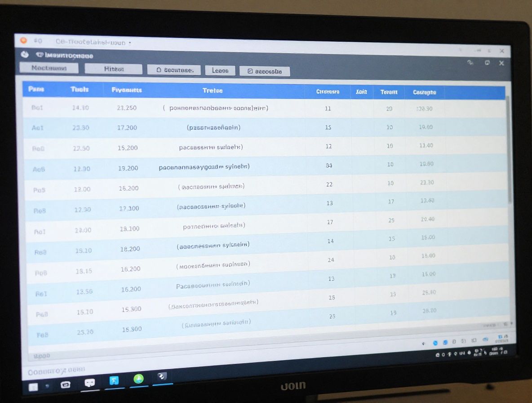Click the app logo icon in the dark header
The width and height of the screenshot is (532, 403).
(x=25, y=54)
